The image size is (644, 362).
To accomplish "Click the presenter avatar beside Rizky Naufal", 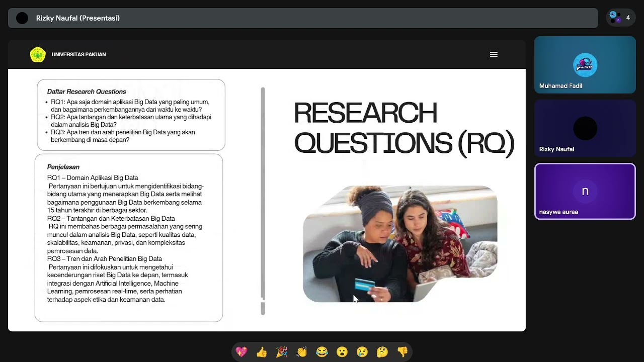I will [22, 18].
